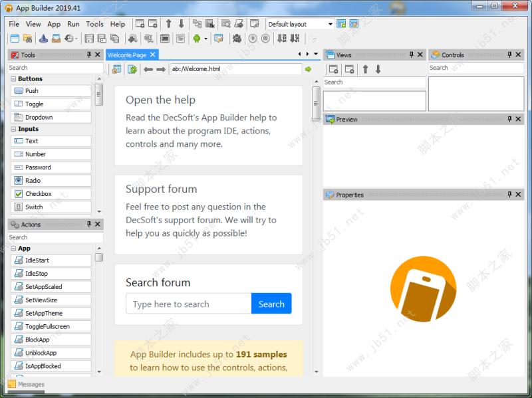Choose the SetAppTheme action
The width and height of the screenshot is (532, 398).
(51, 313)
